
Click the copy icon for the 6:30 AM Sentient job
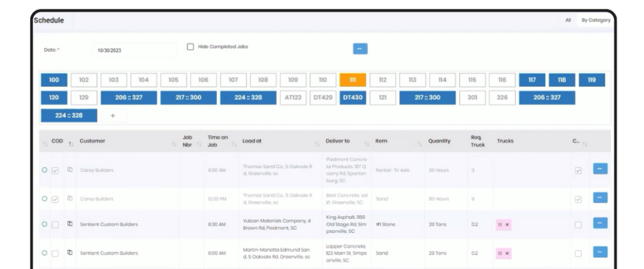pos(69,224)
